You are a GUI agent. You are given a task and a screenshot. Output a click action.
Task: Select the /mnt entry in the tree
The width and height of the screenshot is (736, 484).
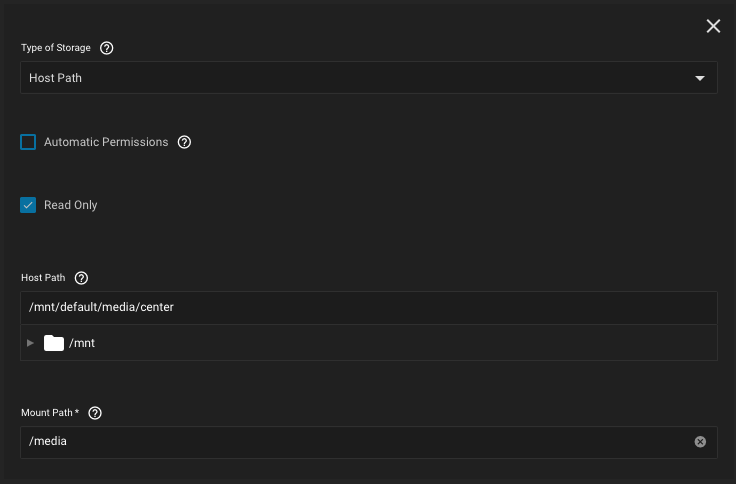[x=82, y=343]
